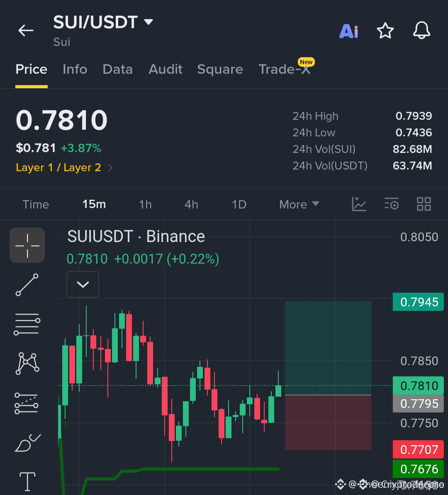Click the 24h High value 0.7939
The image size is (448, 495).
point(414,116)
